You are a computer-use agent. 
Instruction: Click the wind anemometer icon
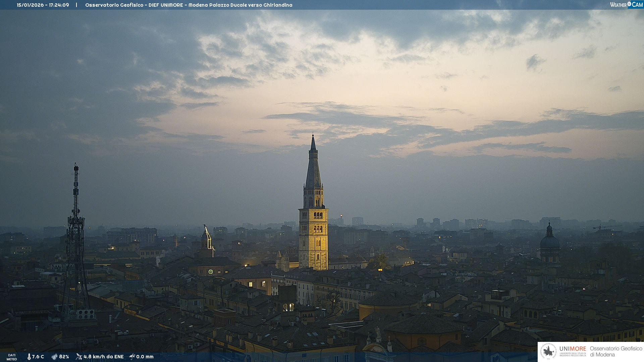79,357
